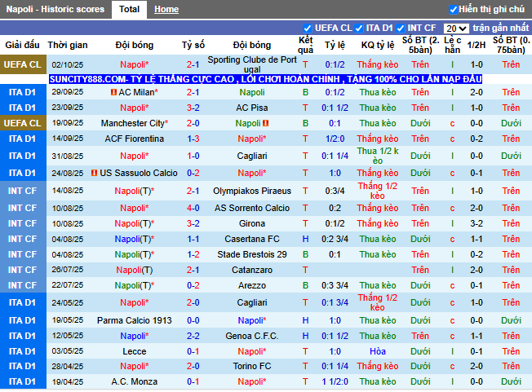Click red card icon beside US Sassuolo Calcio

point(95,173)
